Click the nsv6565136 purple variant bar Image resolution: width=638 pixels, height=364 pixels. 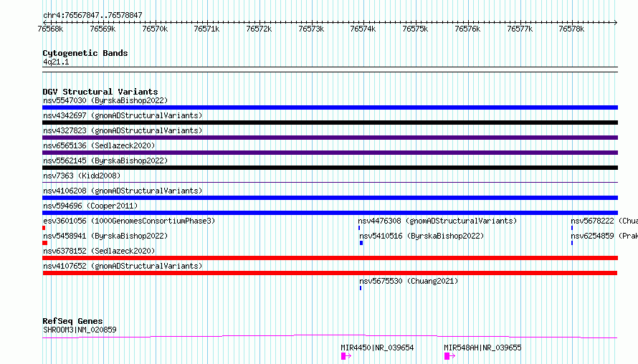coord(330,153)
